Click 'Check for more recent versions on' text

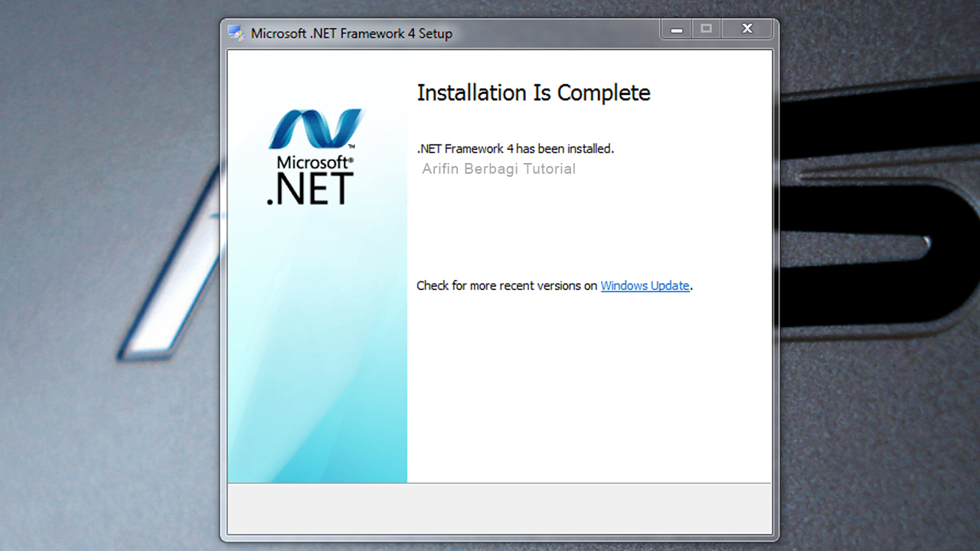[507, 285]
